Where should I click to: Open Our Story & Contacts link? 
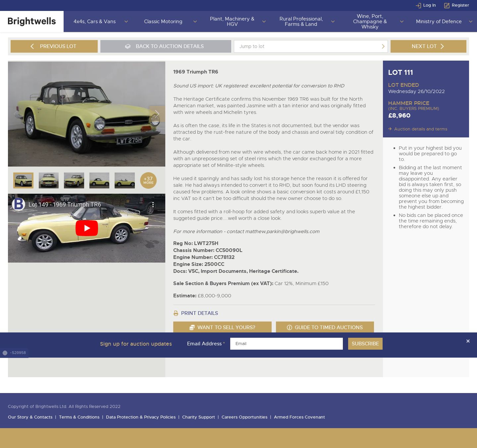[30, 417]
